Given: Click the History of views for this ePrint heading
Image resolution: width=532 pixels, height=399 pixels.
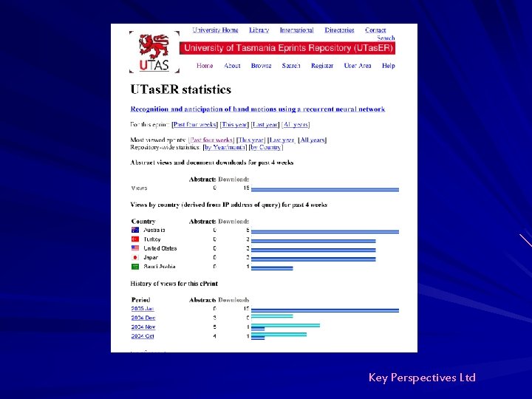Looking at the screenshot, I should tap(174, 284).
